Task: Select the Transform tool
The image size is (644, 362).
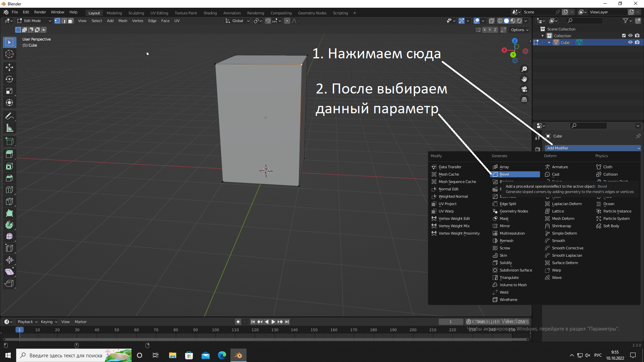Action: click(x=9, y=103)
